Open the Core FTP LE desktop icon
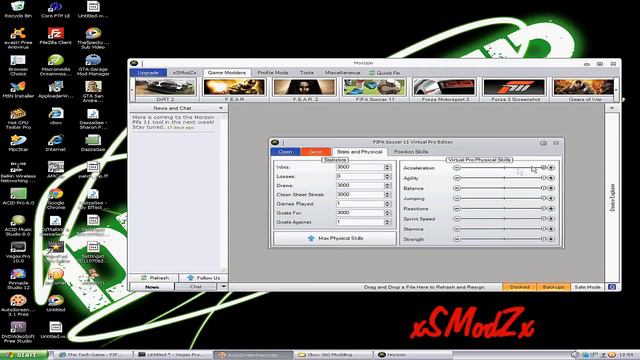Image resolution: width=640 pixels, height=360 pixels. [56, 10]
